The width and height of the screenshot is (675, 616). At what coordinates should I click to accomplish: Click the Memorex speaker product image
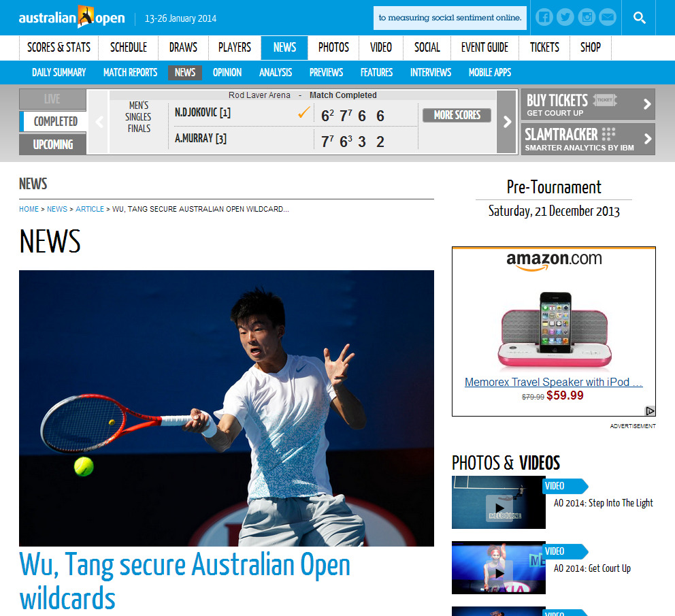click(x=555, y=329)
